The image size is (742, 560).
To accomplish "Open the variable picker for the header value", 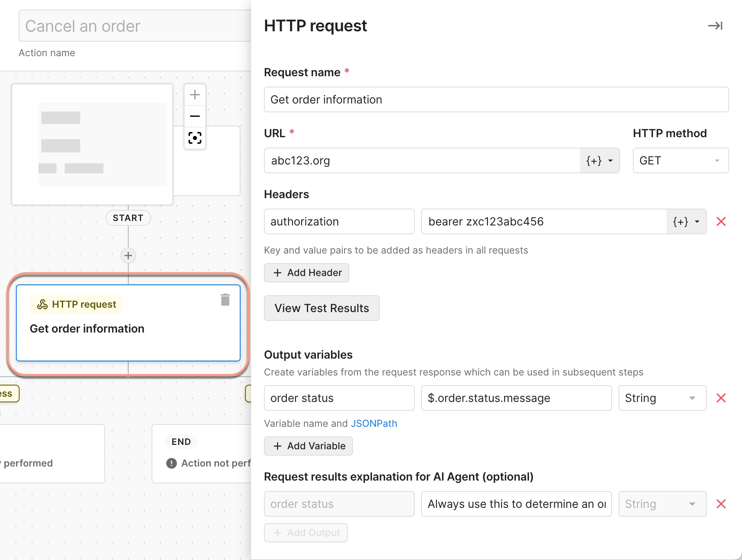I will [x=685, y=221].
